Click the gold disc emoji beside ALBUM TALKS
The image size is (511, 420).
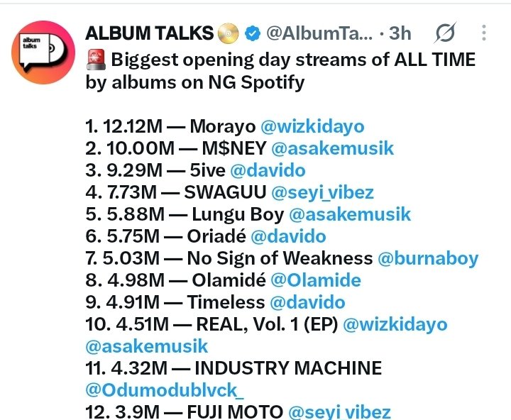click(228, 33)
